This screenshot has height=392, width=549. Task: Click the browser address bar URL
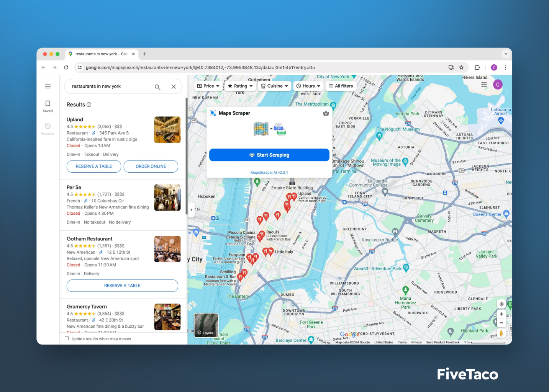pos(200,67)
